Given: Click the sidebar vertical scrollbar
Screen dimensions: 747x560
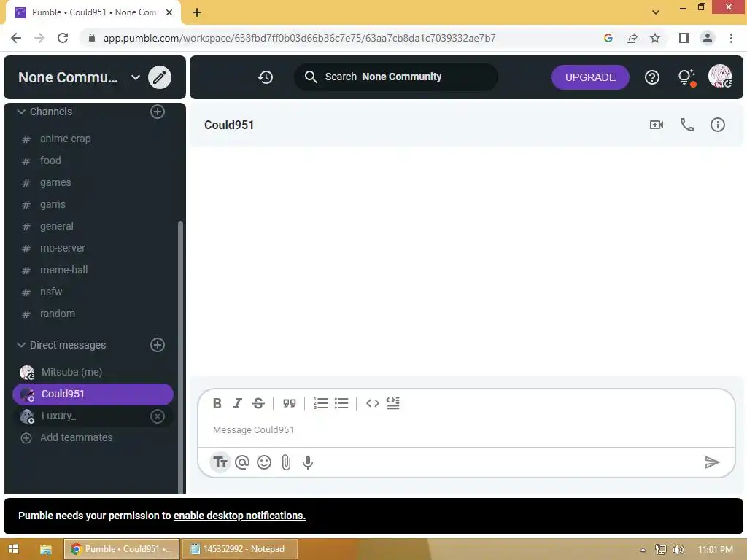Looking at the screenshot, I should [x=180, y=357].
